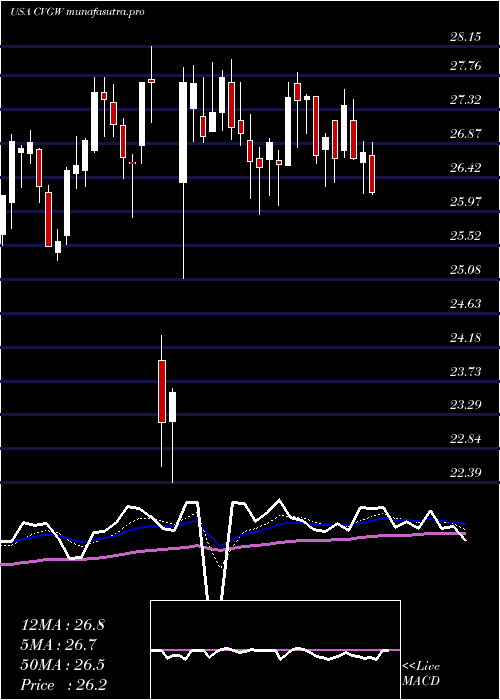Viewport: 500px width, 700px height.
Task: Click the 25.08 price axis label
Action: tap(465, 270)
